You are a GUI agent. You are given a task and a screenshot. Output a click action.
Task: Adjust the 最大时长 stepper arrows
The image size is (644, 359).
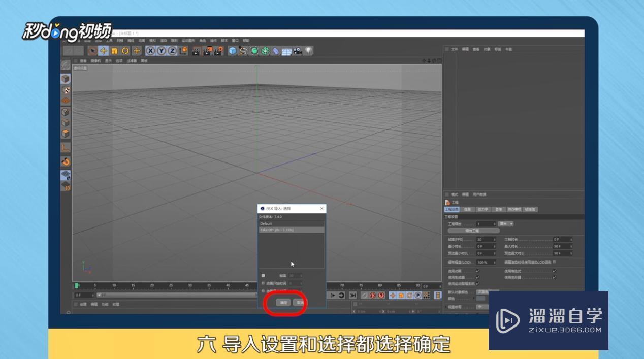(571, 246)
